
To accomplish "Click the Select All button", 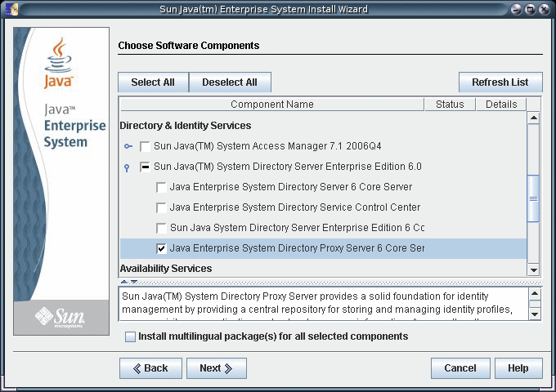I will tap(153, 82).
